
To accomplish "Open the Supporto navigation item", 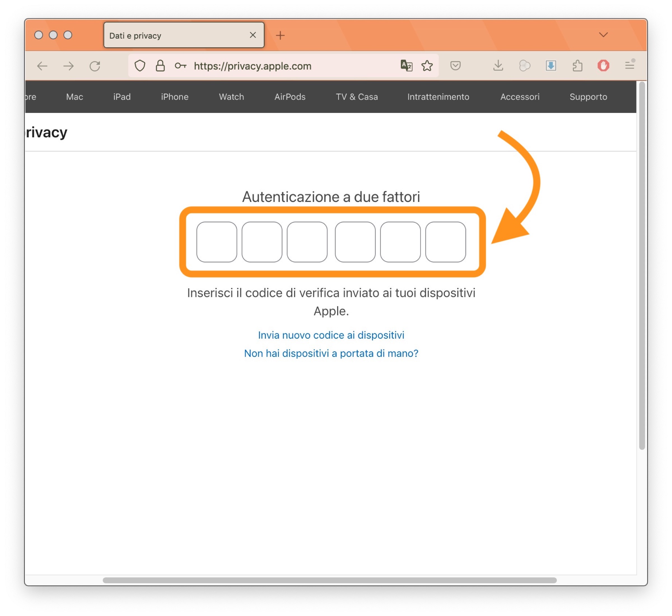I will point(588,97).
